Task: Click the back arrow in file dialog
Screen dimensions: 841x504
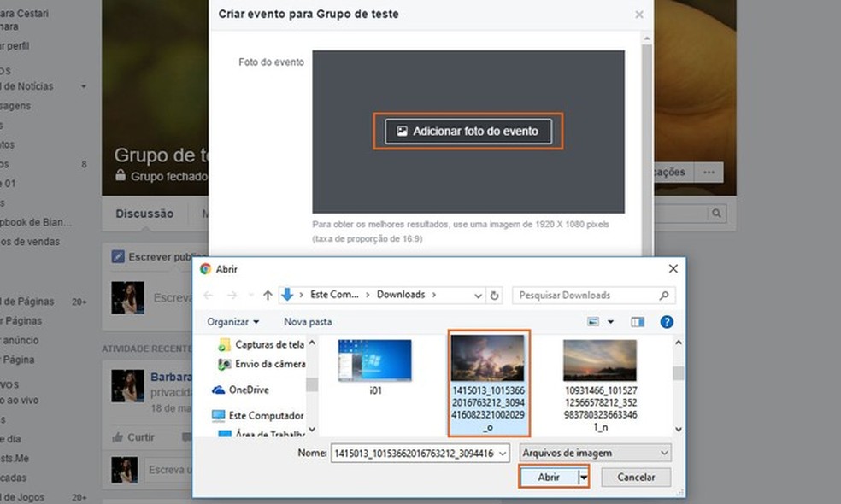Action: 208,295
